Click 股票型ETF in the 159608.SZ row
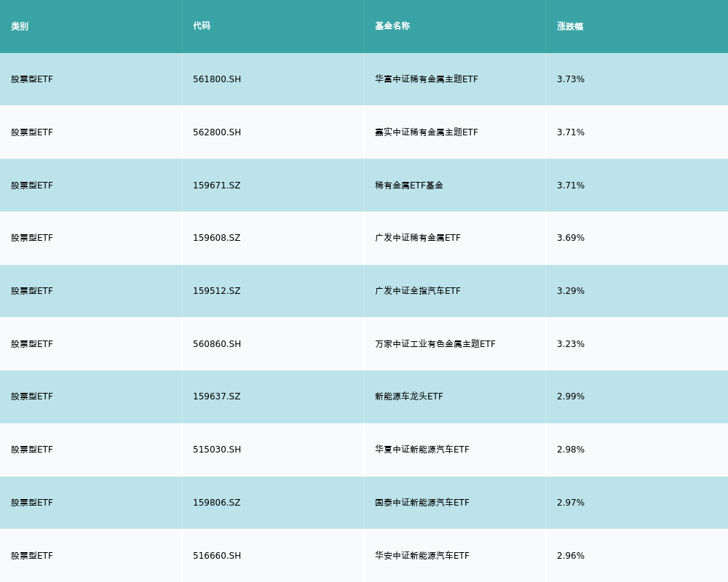Viewport: 728px width, 582px height. (32, 238)
